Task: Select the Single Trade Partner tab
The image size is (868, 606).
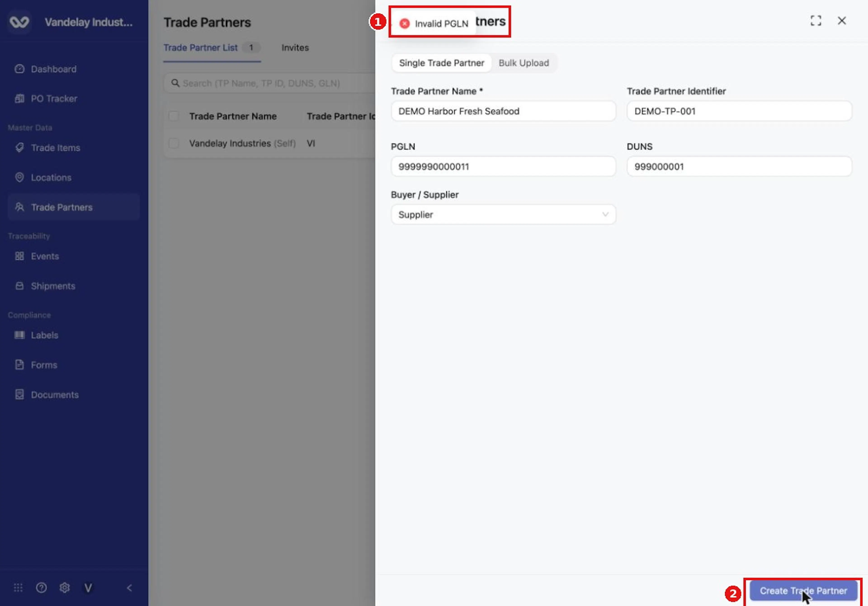Action: pyautogui.click(x=441, y=63)
